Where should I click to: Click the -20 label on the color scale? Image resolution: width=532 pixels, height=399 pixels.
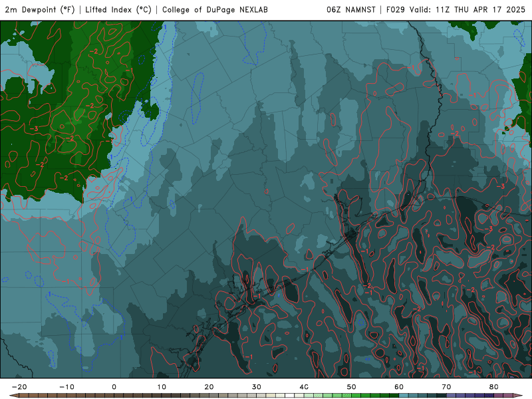(19, 387)
